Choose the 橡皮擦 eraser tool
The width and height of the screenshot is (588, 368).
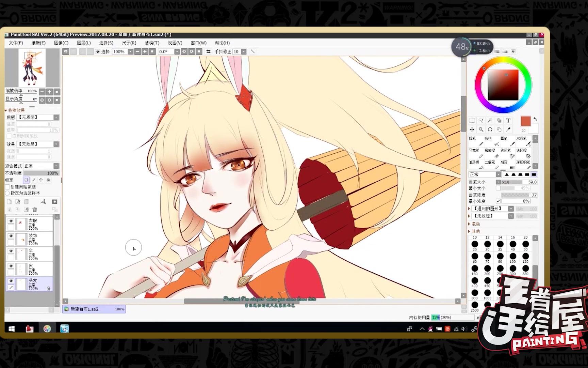(x=491, y=153)
